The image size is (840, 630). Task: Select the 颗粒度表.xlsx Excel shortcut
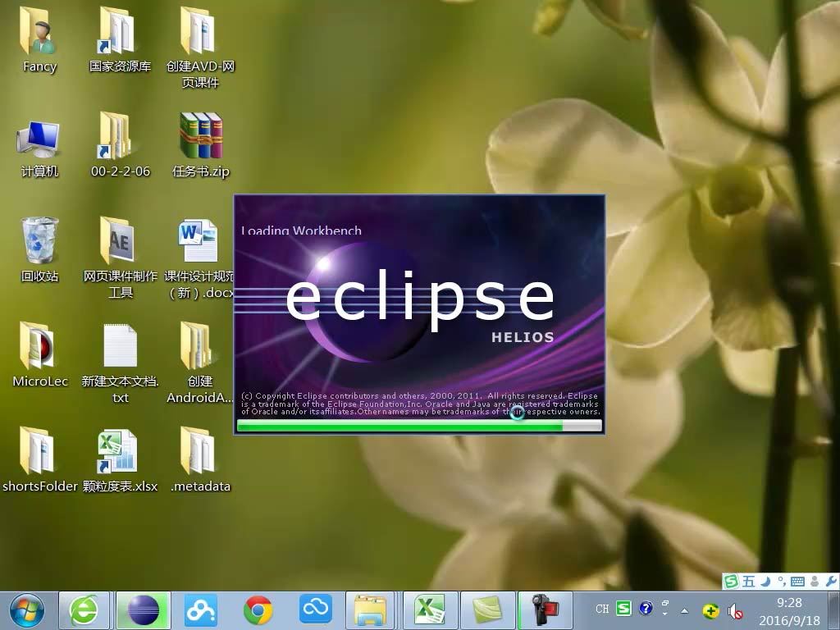click(120, 461)
